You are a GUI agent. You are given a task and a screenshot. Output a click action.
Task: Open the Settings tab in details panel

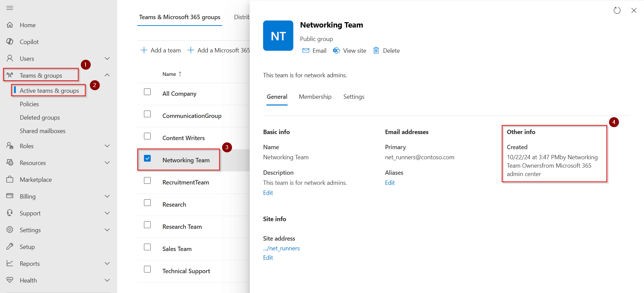(353, 97)
